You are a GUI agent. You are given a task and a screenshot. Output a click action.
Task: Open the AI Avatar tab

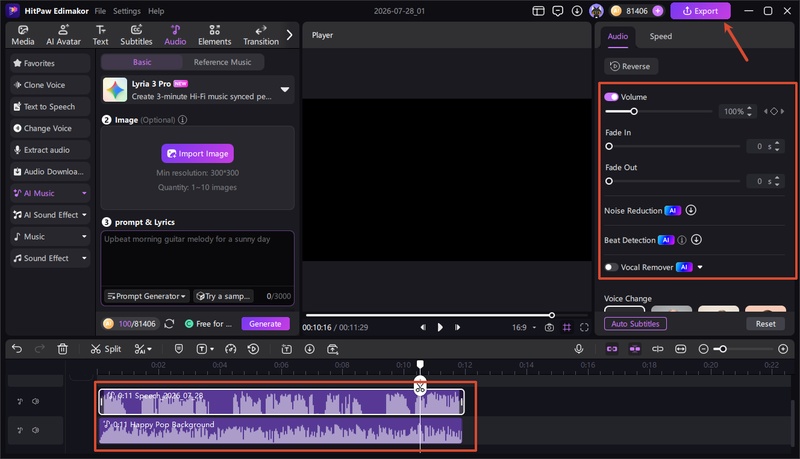(63, 35)
